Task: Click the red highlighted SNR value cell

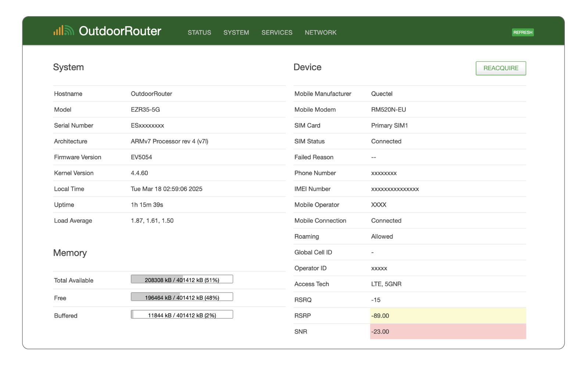Action: (448, 332)
